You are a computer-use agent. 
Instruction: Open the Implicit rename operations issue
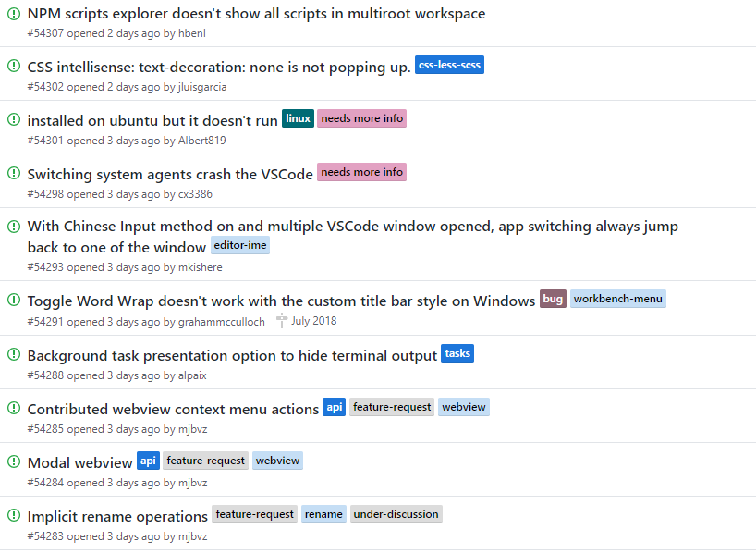(x=117, y=516)
